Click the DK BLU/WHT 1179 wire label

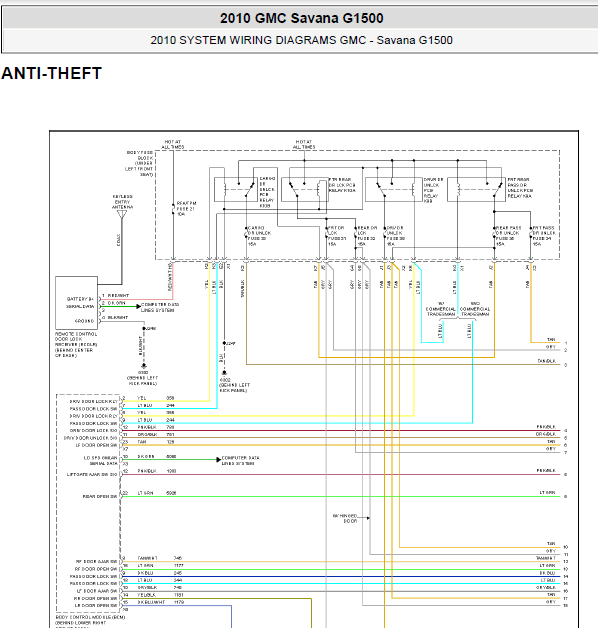pos(161,602)
